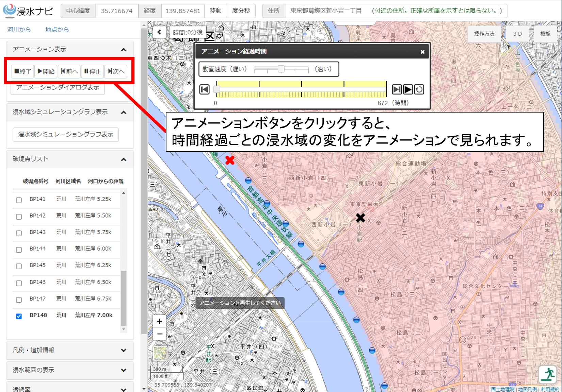Click the 時間:0分後 time label

point(188,32)
